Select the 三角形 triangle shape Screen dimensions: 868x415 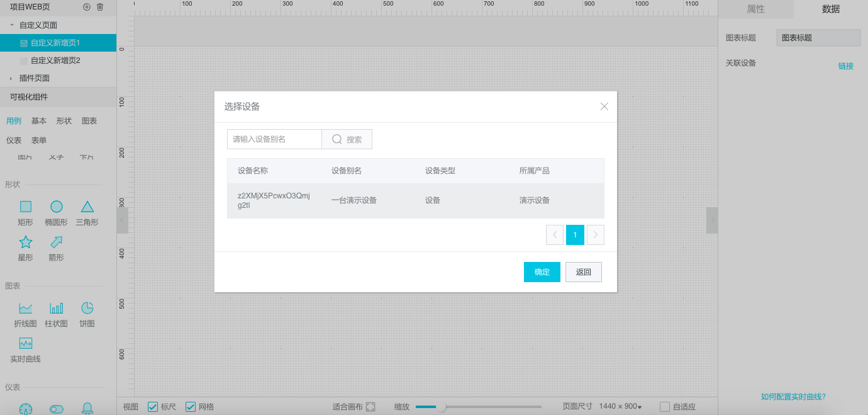[x=87, y=207]
